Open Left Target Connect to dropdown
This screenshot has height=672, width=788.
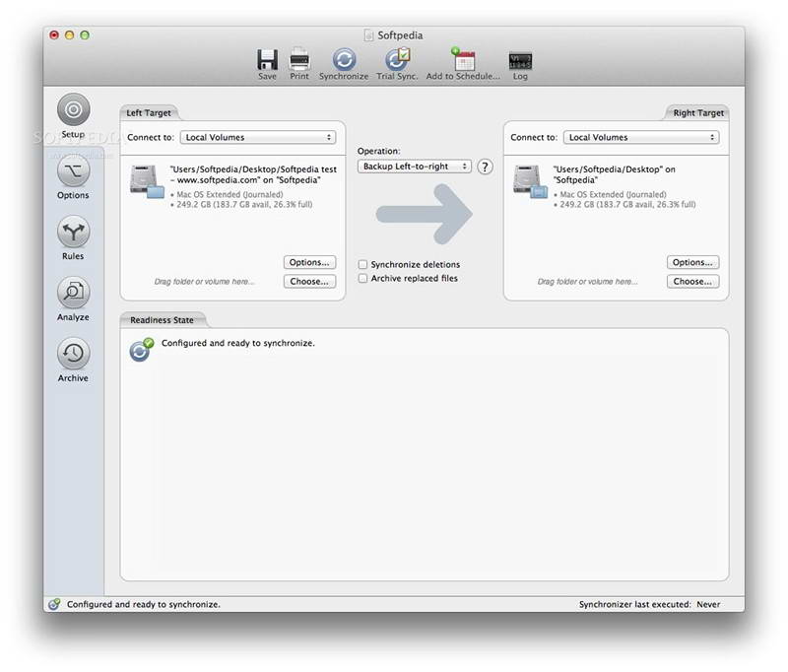pos(258,137)
